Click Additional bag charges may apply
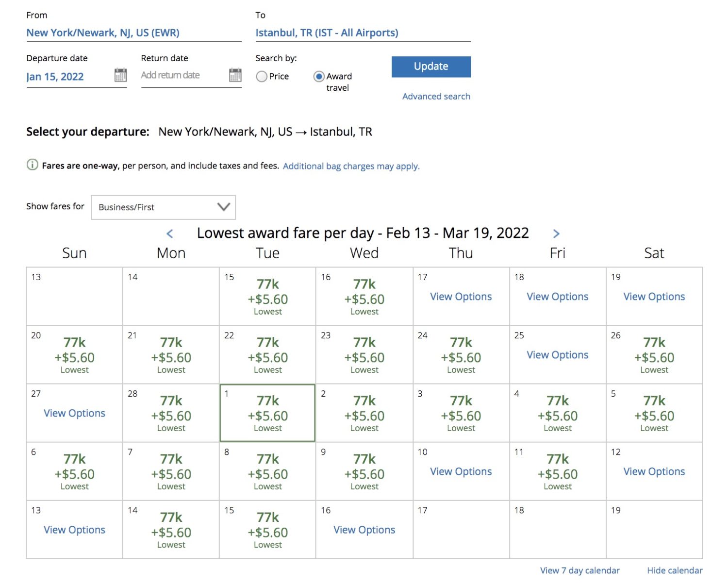 click(x=351, y=166)
